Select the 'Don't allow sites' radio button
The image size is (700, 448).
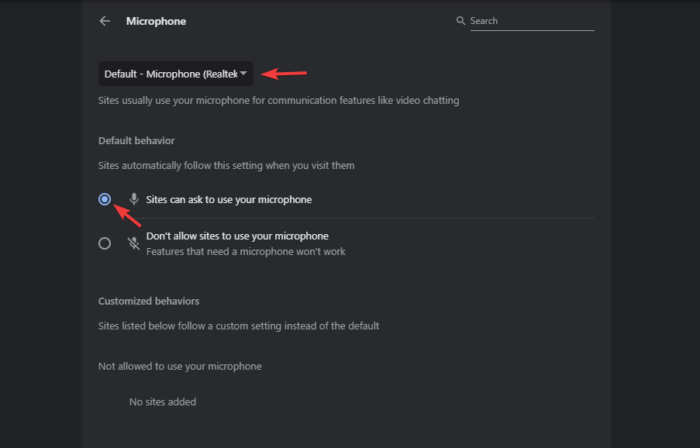tap(105, 243)
